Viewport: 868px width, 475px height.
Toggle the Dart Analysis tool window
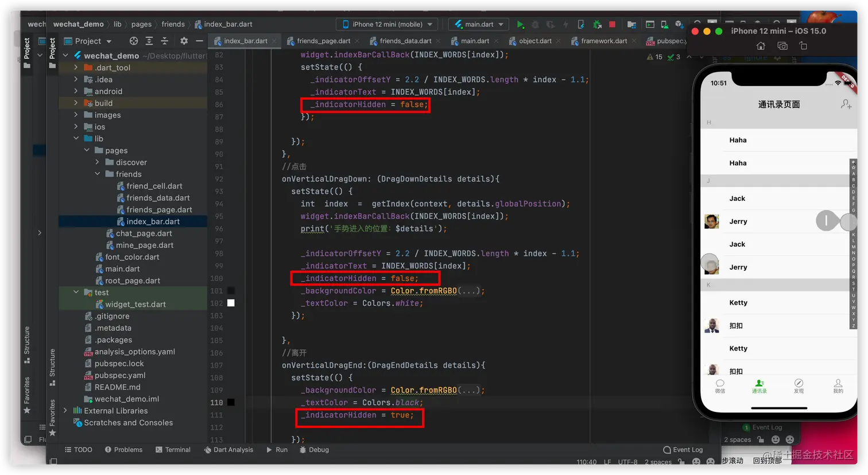[x=228, y=450]
